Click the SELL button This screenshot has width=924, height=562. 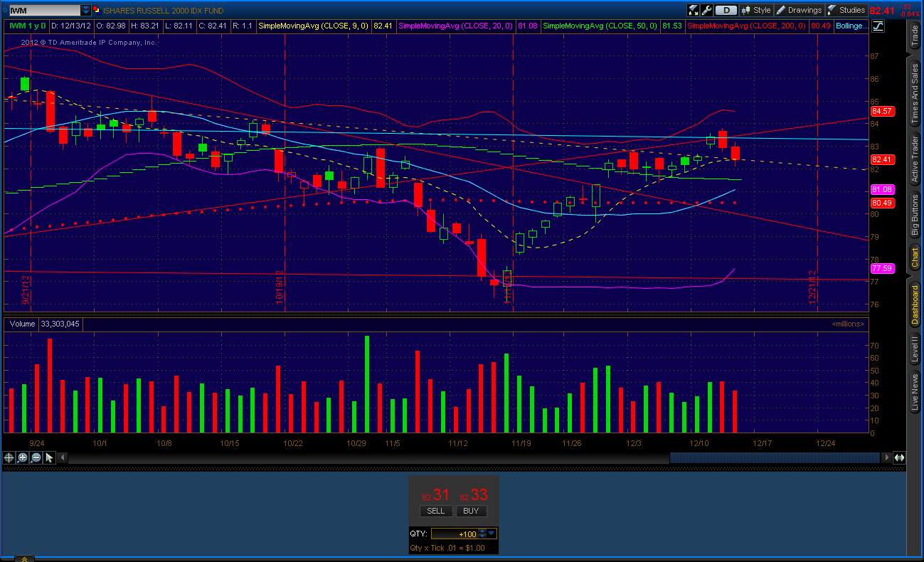click(x=436, y=511)
